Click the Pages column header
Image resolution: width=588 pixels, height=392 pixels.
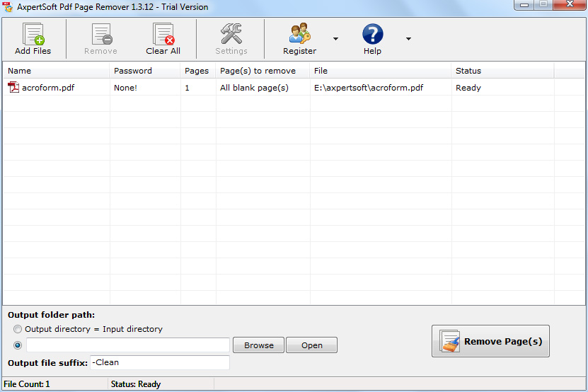click(198, 71)
